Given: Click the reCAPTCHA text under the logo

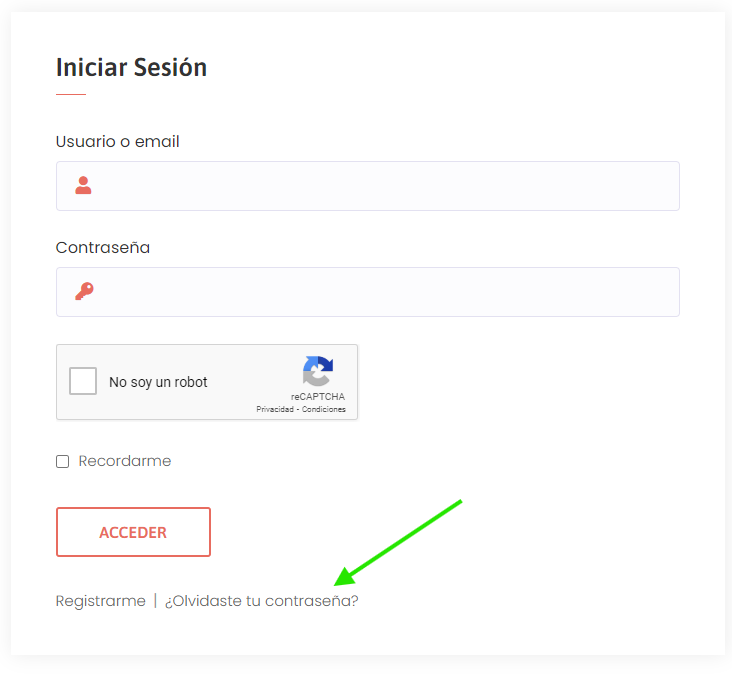Looking at the screenshot, I should coord(318,397).
